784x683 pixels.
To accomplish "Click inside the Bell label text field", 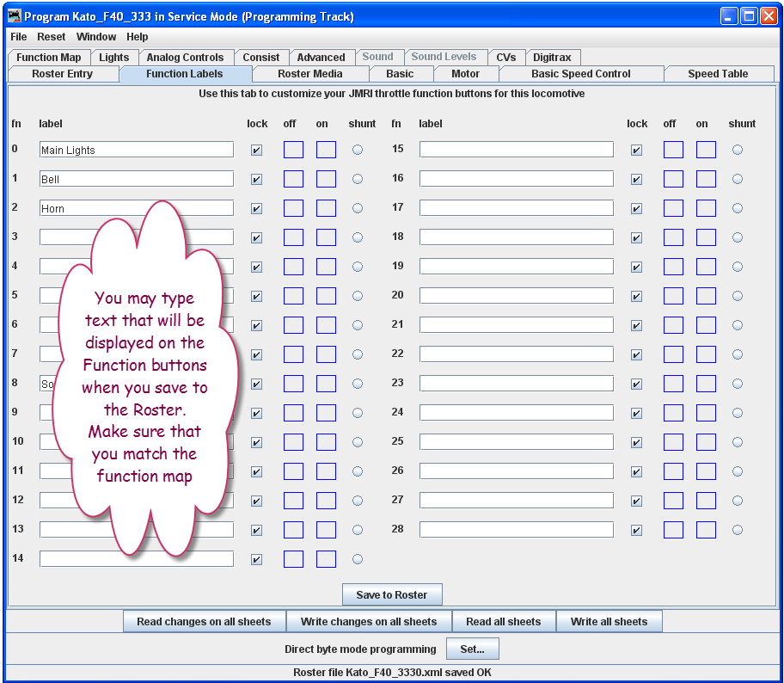I will [x=136, y=178].
